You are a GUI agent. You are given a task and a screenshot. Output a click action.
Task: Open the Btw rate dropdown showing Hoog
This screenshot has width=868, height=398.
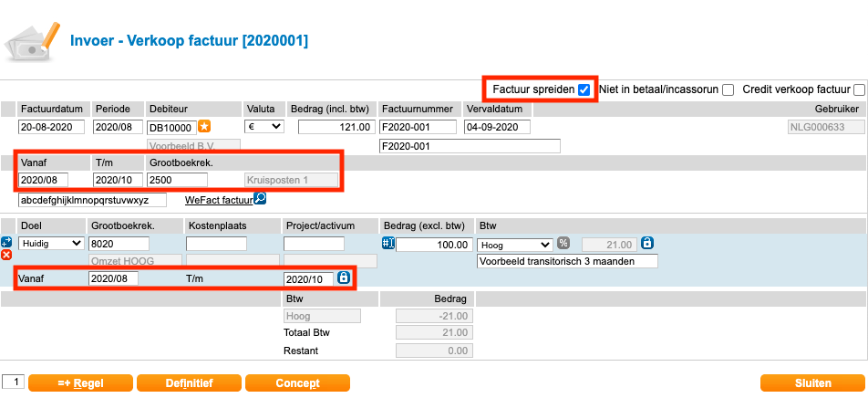(514, 244)
